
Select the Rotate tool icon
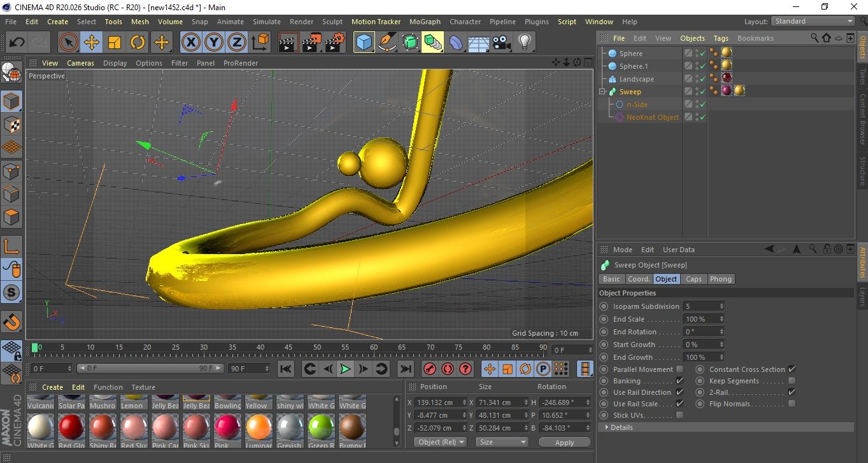pos(138,43)
